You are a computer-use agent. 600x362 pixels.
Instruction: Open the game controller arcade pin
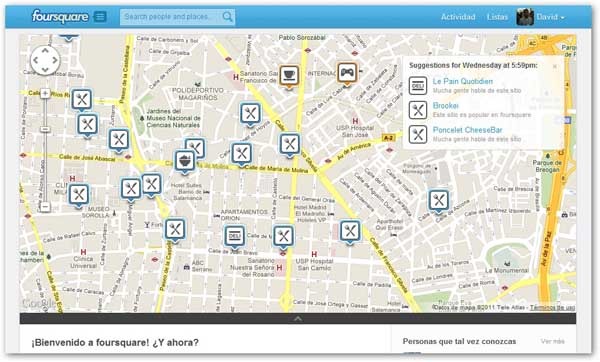pyautogui.click(x=347, y=73)
